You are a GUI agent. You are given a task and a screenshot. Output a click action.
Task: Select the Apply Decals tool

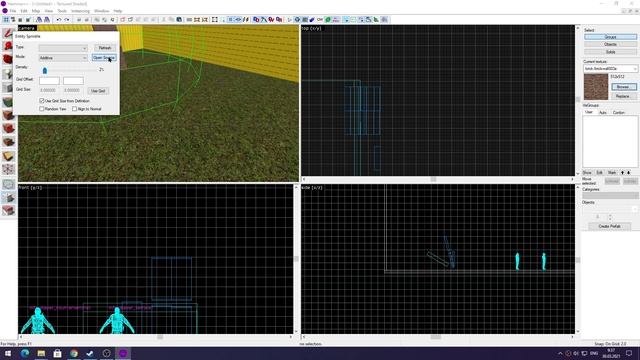tap(8, 129)
